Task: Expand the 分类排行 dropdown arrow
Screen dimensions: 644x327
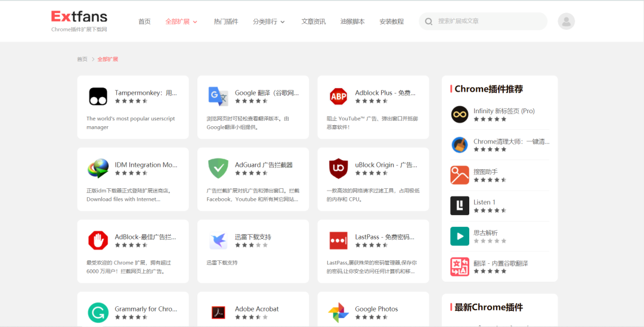Action: [283, 22]
